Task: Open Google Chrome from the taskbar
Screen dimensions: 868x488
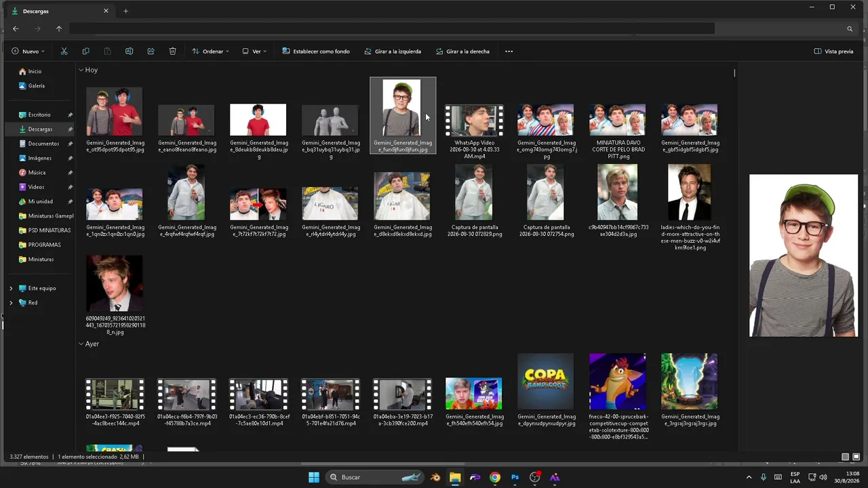Action: click(x=495, y=477)
